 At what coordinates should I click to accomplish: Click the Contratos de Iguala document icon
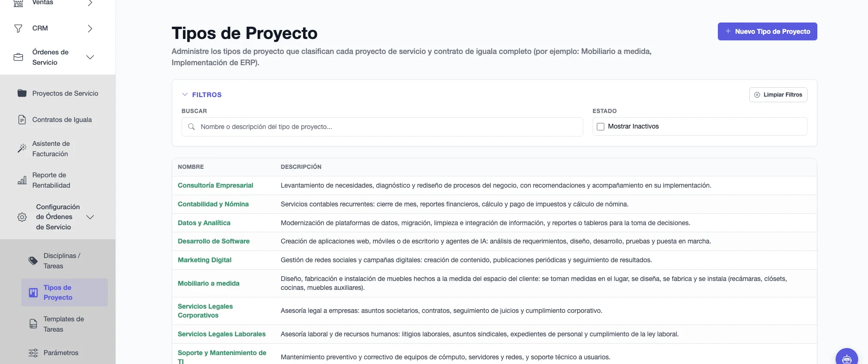(22, 120)
